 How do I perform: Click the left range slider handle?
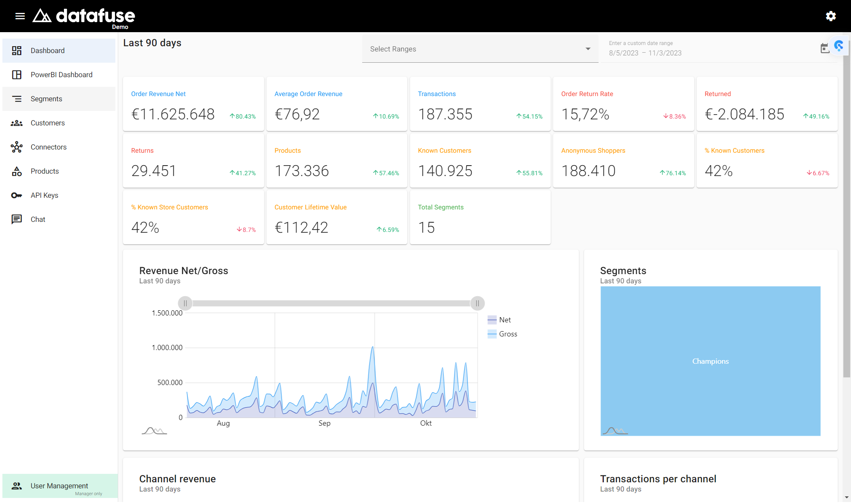click(x=185, y=303)
